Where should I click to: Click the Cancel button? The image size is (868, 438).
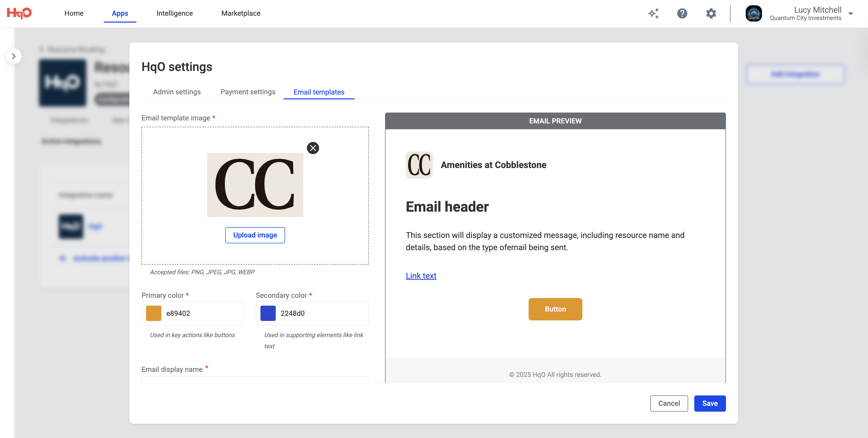point(669,403)
